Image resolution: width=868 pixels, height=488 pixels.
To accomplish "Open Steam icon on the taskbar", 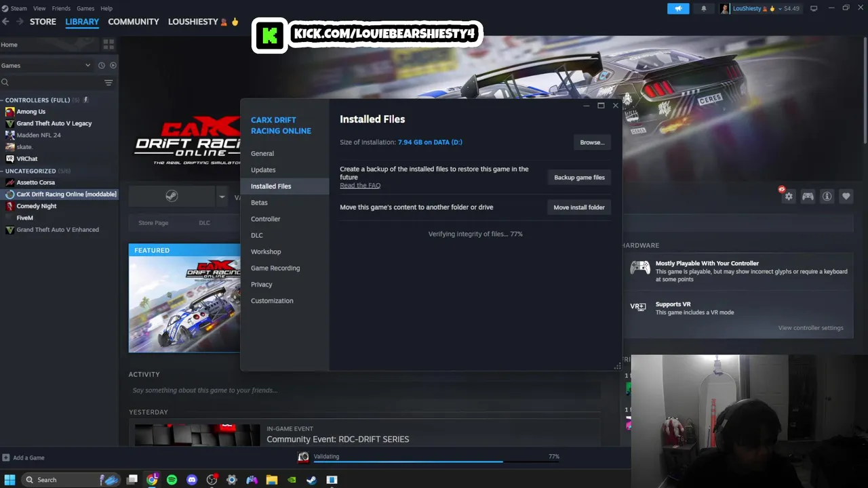I will tap(311, 480).
